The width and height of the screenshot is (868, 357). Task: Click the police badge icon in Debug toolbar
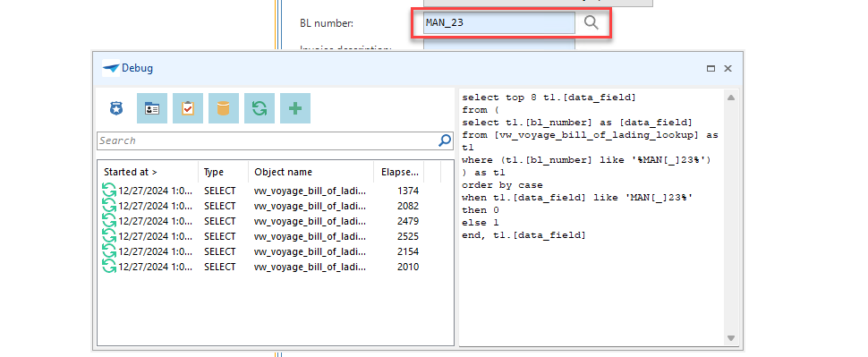(x=115, y=108)
